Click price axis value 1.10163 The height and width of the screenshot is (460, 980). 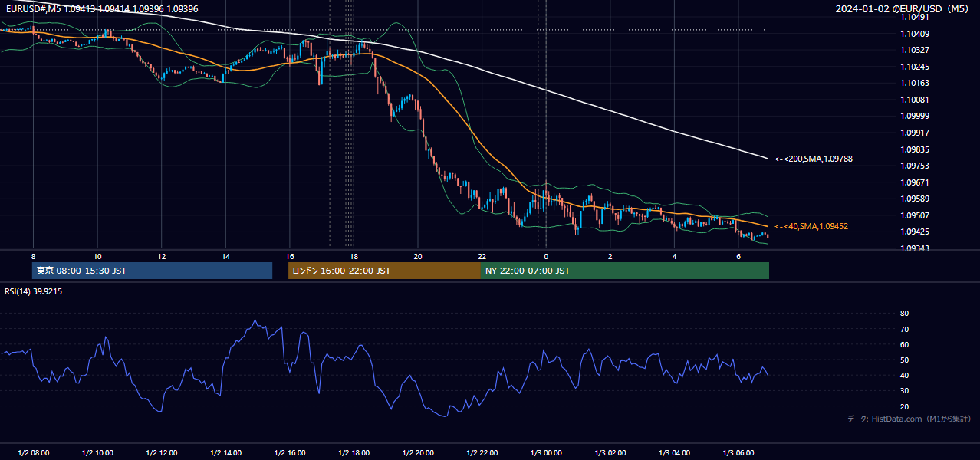[915, 83]
